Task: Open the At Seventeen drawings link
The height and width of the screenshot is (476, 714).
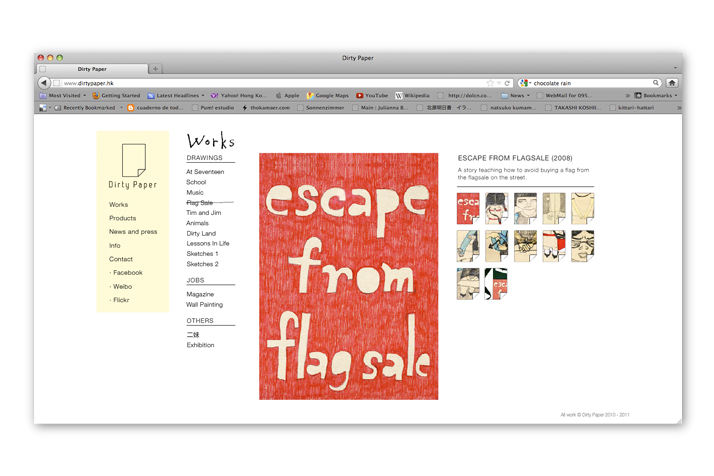Action: [205, 172]
